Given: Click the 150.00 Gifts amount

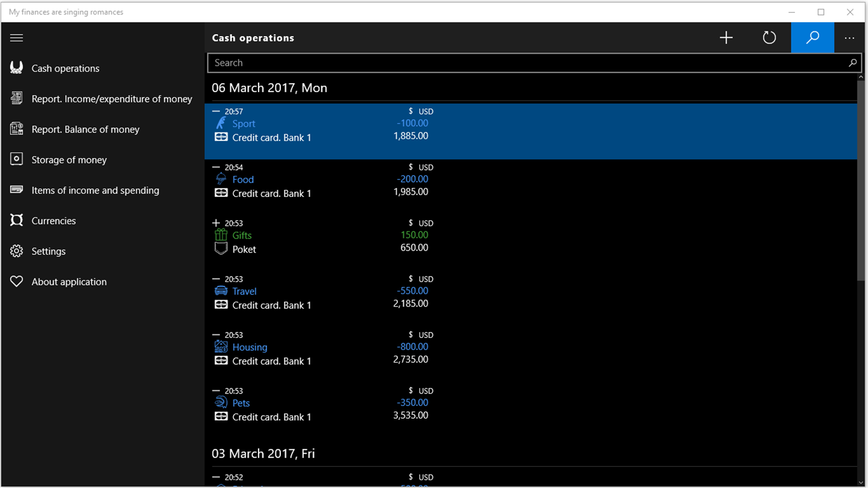Looking at the screenshot, I should [415, 235].
